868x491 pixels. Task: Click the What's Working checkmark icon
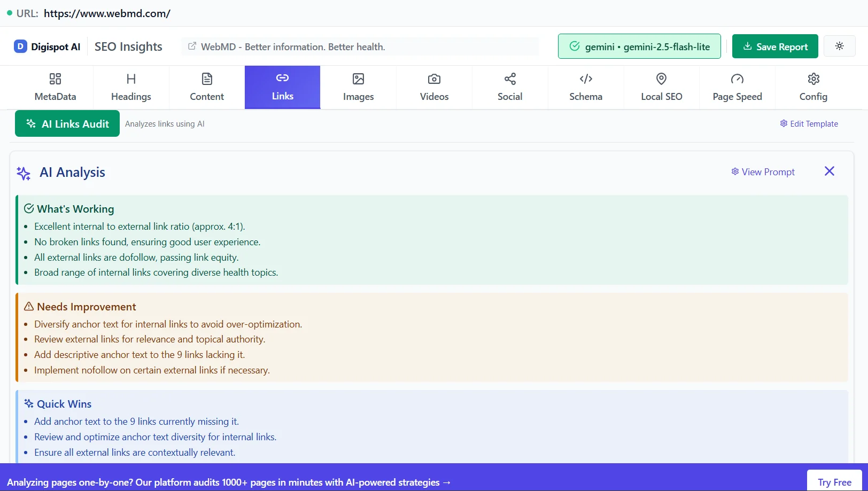29,208
